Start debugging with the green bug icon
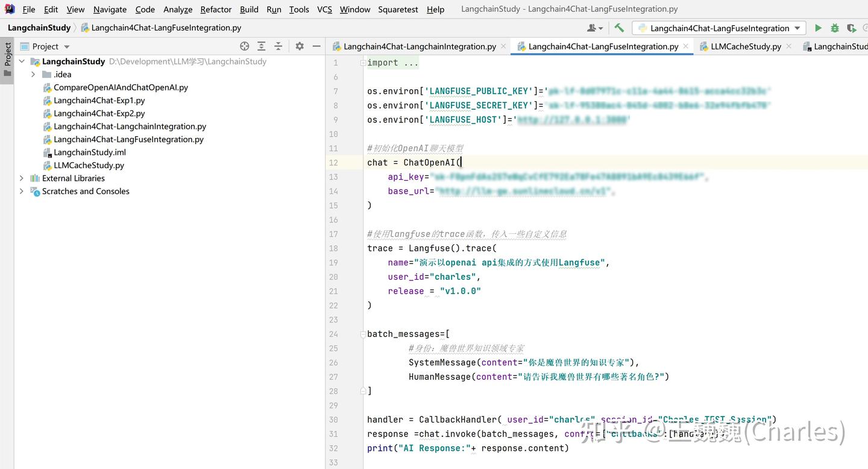868x469 pixels. (835, 28)
